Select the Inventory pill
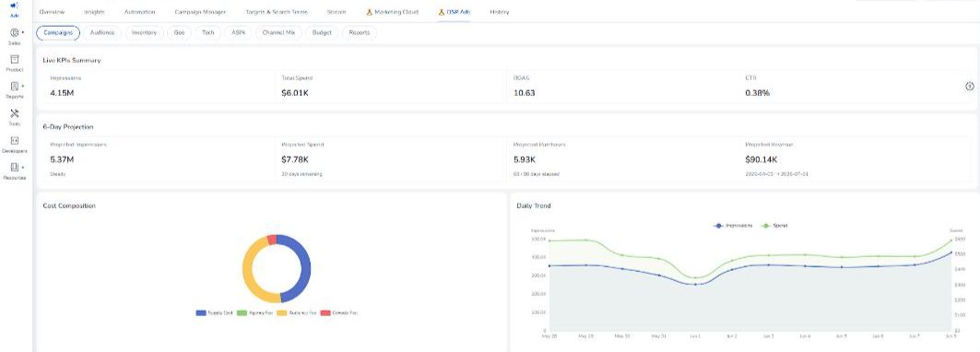Screen dimensions: 980x352 (145, 32)
